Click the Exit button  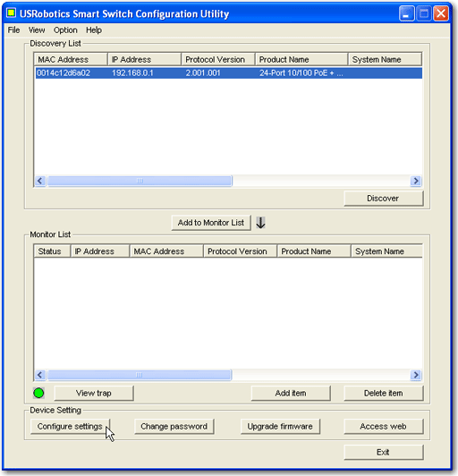pos(384,453)
